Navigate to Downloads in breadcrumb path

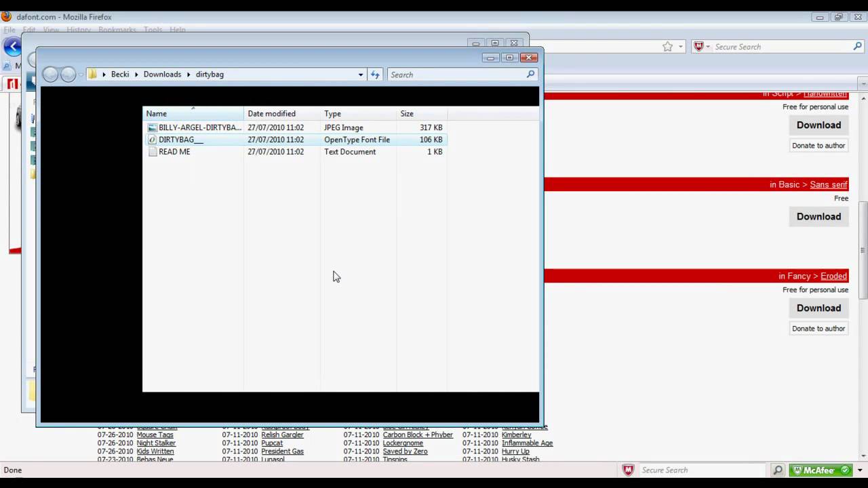[162, 75]
